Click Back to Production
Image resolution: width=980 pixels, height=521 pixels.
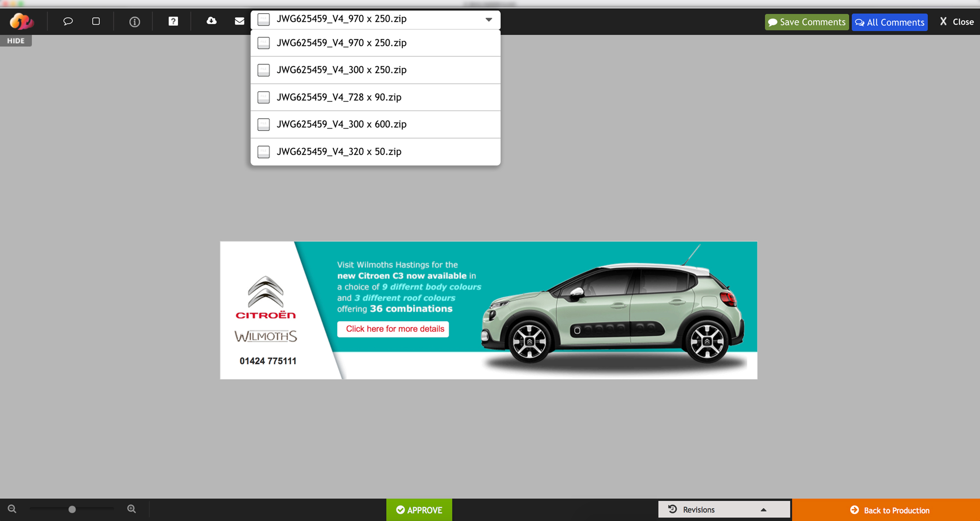point(886,510)
